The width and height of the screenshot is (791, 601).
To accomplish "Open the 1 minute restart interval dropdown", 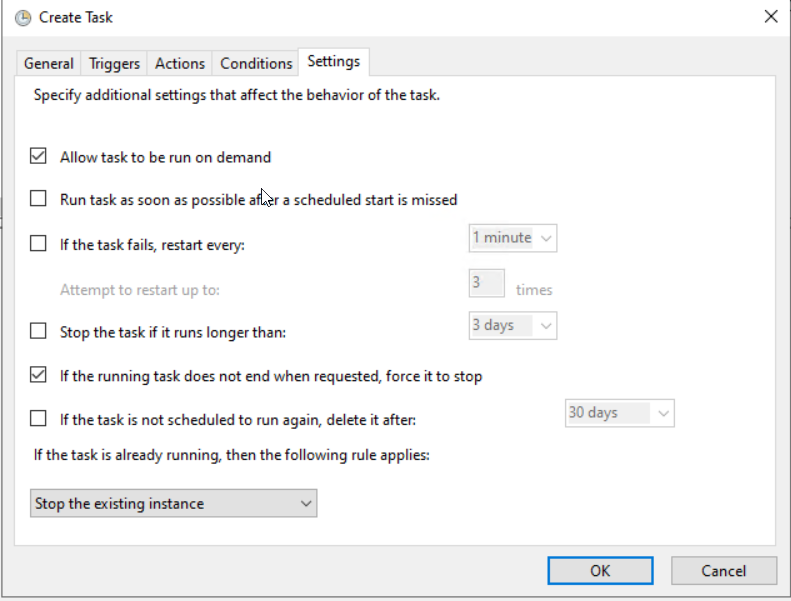I will tap(513, 238).
